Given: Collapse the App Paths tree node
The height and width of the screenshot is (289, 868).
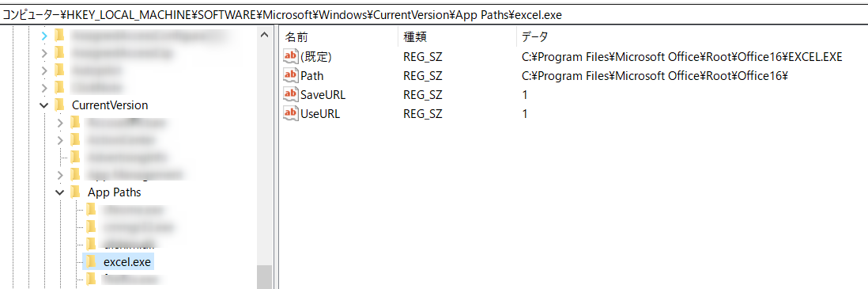Looking at the screenshot, I should [x=60, y=192].
